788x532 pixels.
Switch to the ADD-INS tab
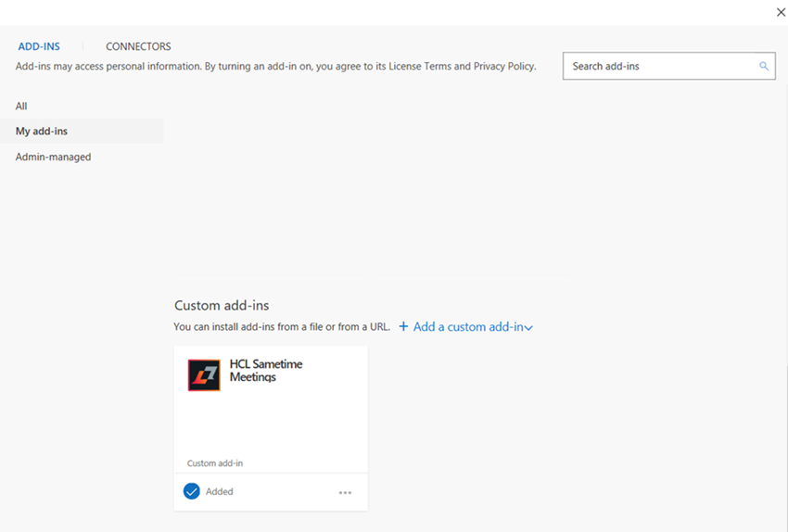(x=39, y=46)
